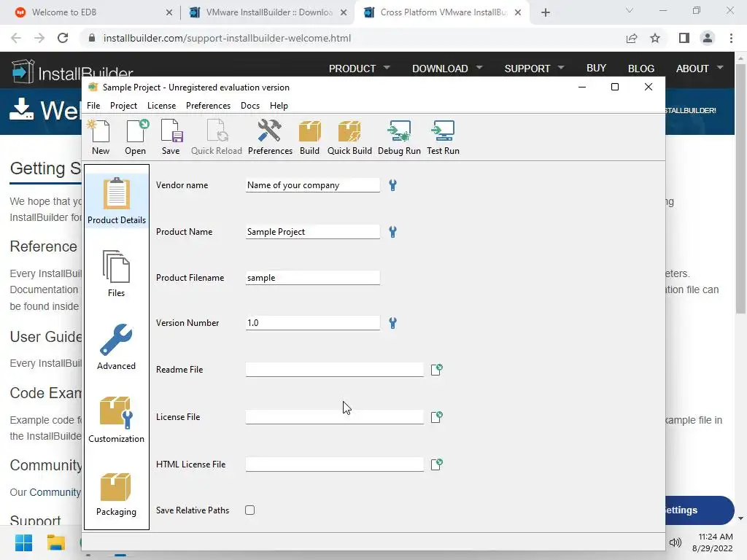The image size is (747, 560).
Task: Select the Product Details sidebar section
Action: (117, 201)
